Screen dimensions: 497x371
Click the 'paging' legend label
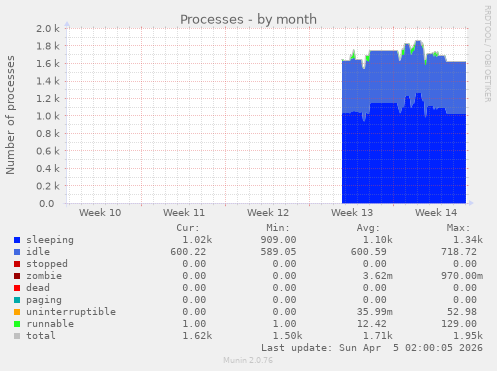[44, 300]
